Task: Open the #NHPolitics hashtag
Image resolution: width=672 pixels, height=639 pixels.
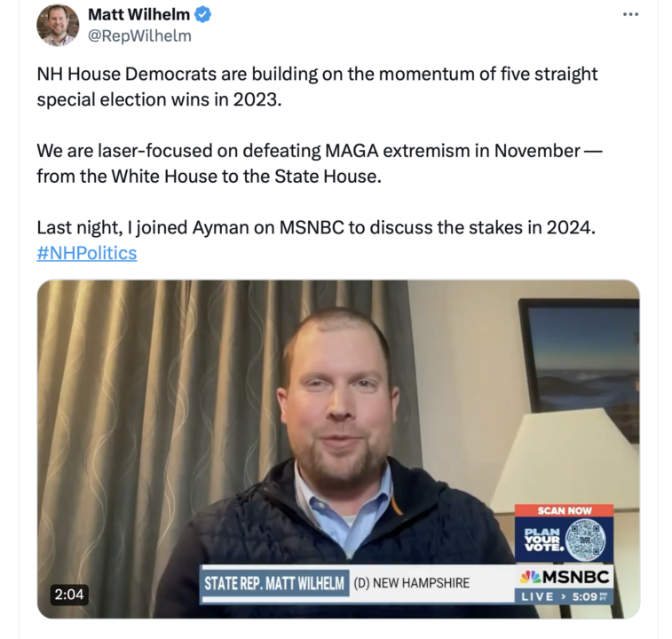Action: click(87, 253)
